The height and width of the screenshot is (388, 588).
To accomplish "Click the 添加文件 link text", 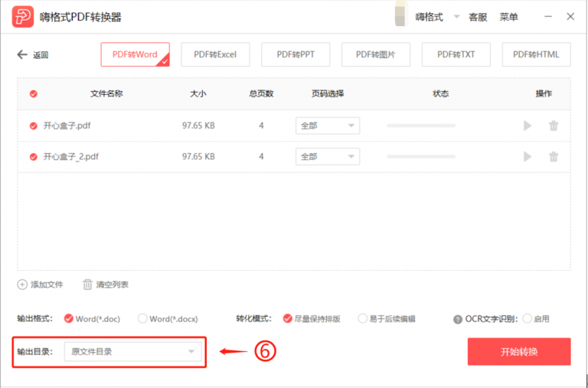I will 47,285.
